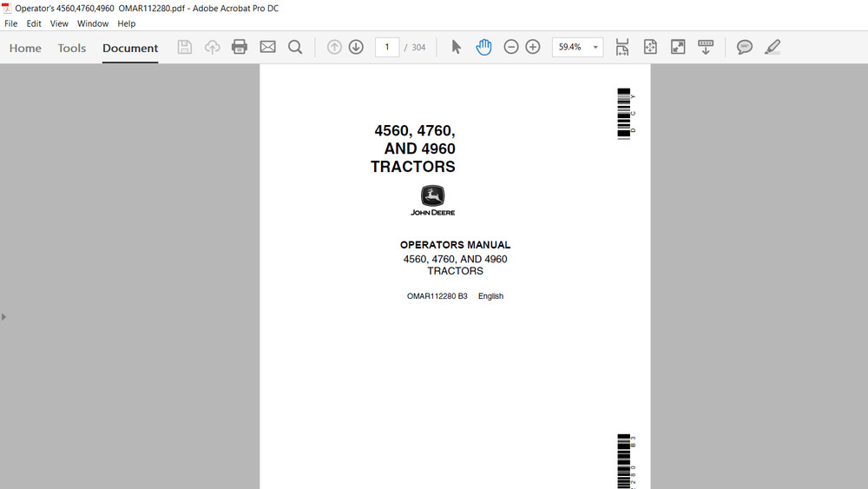The height and width of the screenshot is (489, 868).
Task: Switch to full screen mode icon
Action: click(678, 47)
